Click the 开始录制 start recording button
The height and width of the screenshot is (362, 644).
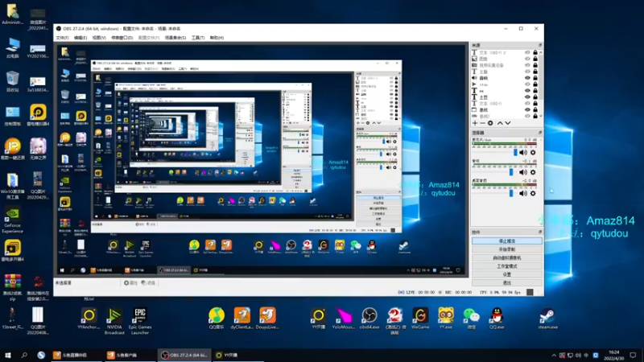[x=507, y=249]
